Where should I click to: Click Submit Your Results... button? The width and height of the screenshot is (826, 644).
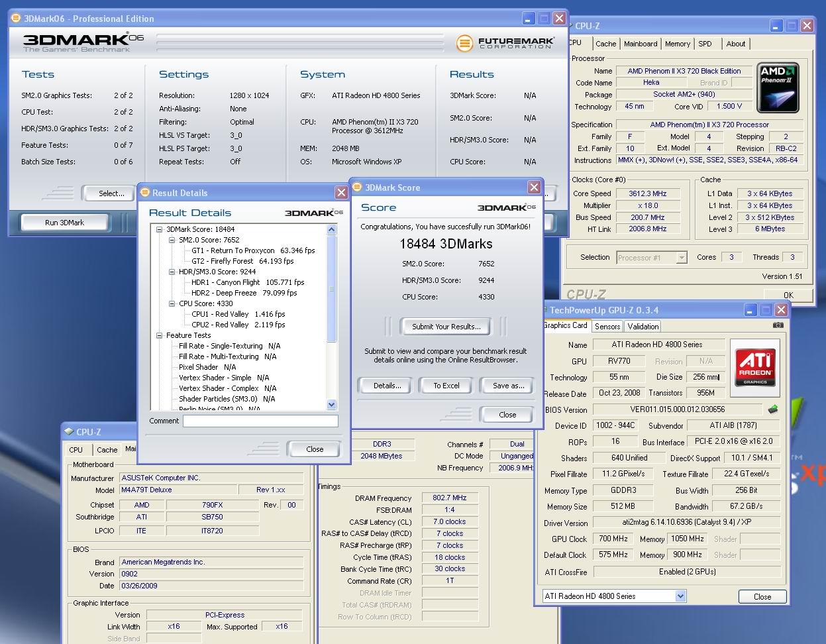(x=446, y=327)
